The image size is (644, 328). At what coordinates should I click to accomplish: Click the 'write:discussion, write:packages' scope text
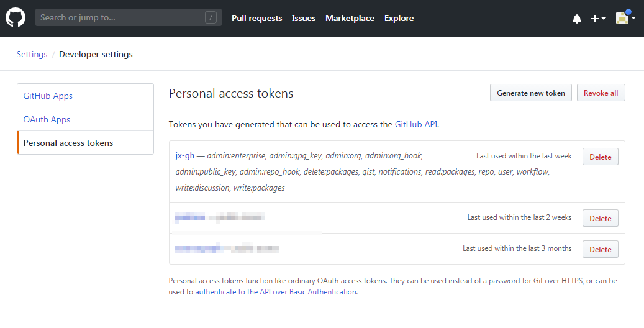pyautogui.click(x=230, y=188)
